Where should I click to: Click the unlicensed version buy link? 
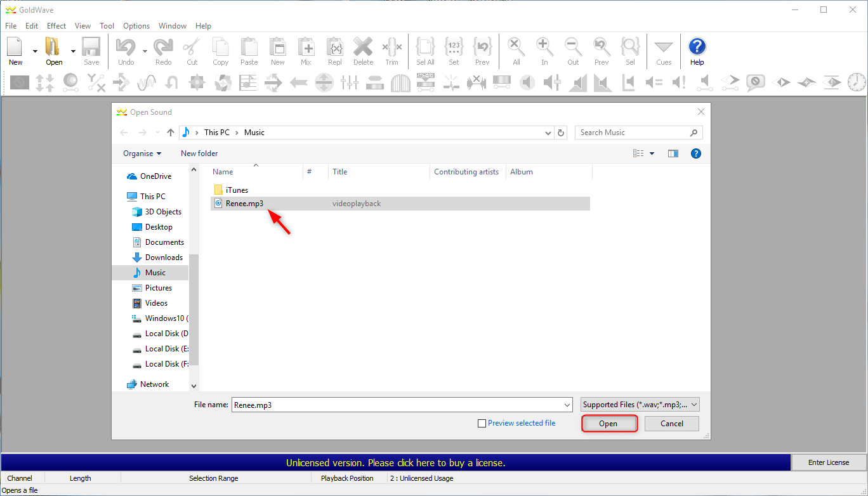pos(396,463)
